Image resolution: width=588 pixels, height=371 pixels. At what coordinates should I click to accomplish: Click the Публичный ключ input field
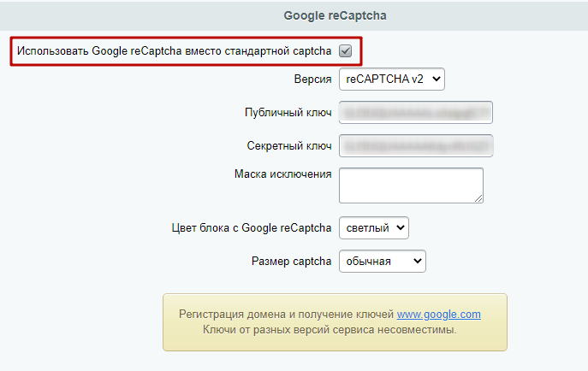(x=416, y=112)
